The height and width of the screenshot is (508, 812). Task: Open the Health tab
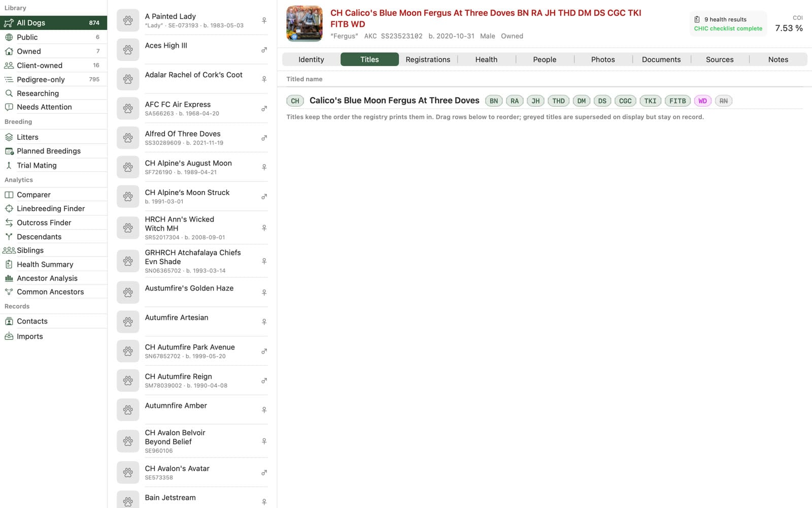(x=486, y=59)
